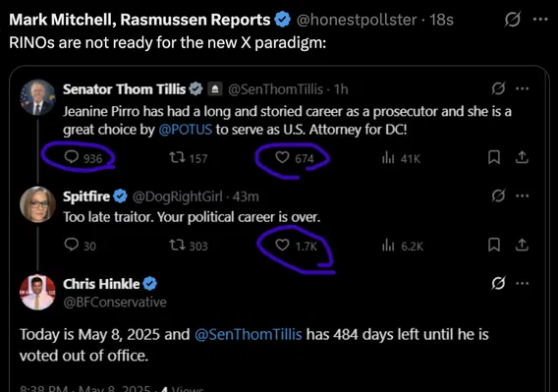Open Chris Hinkle's profile avatar
The width and height of the screenshot is (558, 392).
point(37,292)
